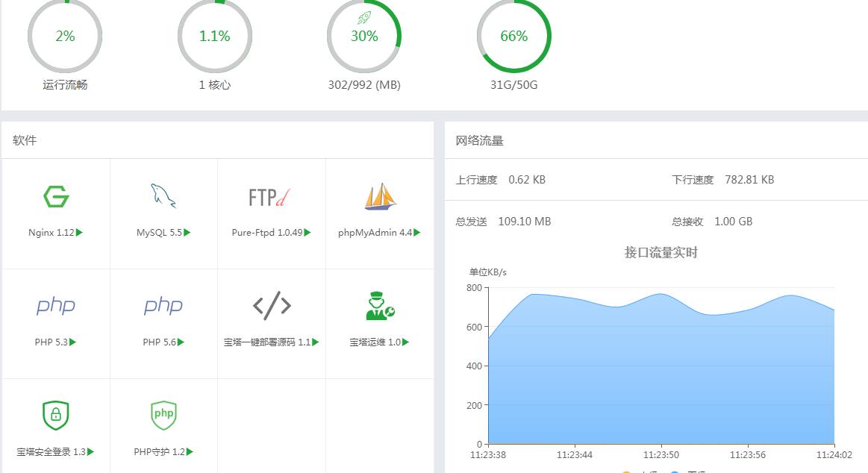868x473 pixels.
Task: Click the 66% disk usage ring gauge
Action: [x=513, y=35]
